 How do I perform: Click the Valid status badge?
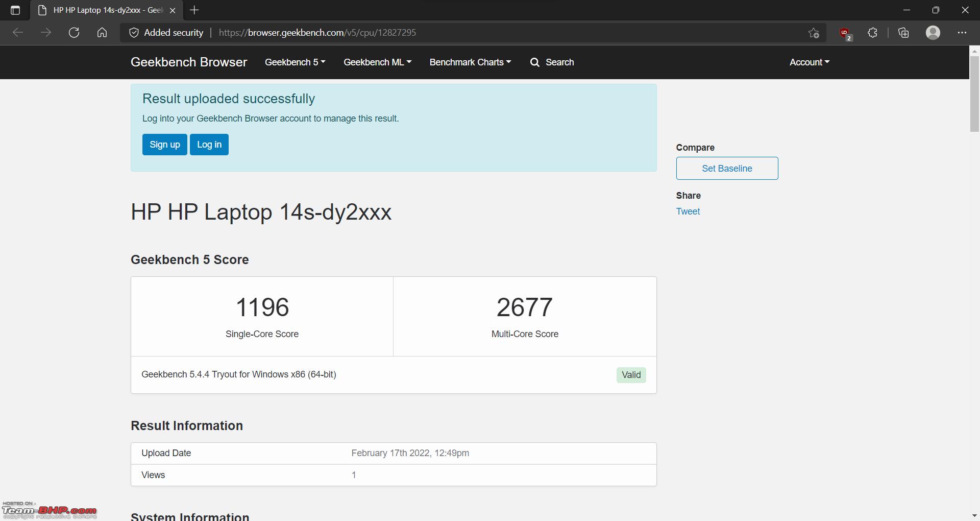point(631,375)
